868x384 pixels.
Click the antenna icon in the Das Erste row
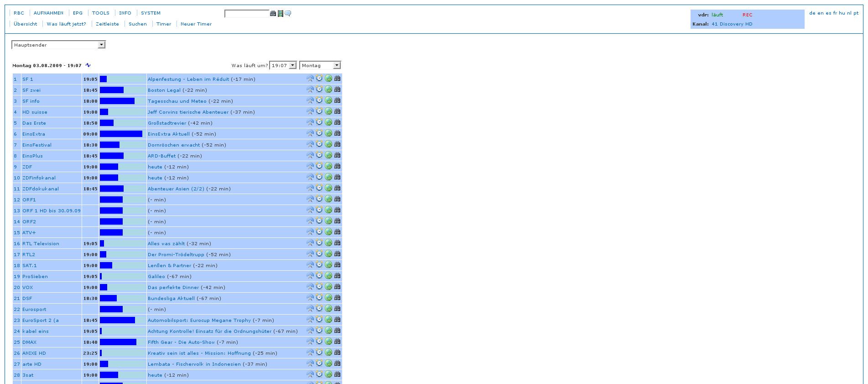[310, 122]
